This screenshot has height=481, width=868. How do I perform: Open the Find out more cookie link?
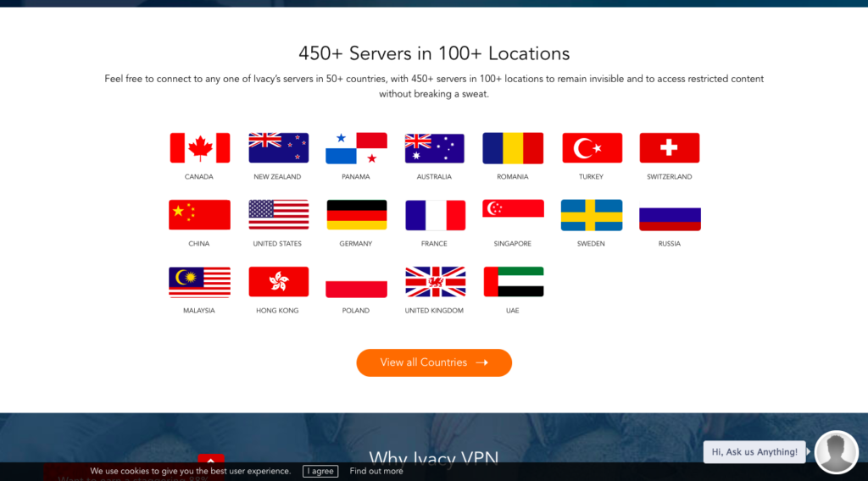click(x=376, y=471)
